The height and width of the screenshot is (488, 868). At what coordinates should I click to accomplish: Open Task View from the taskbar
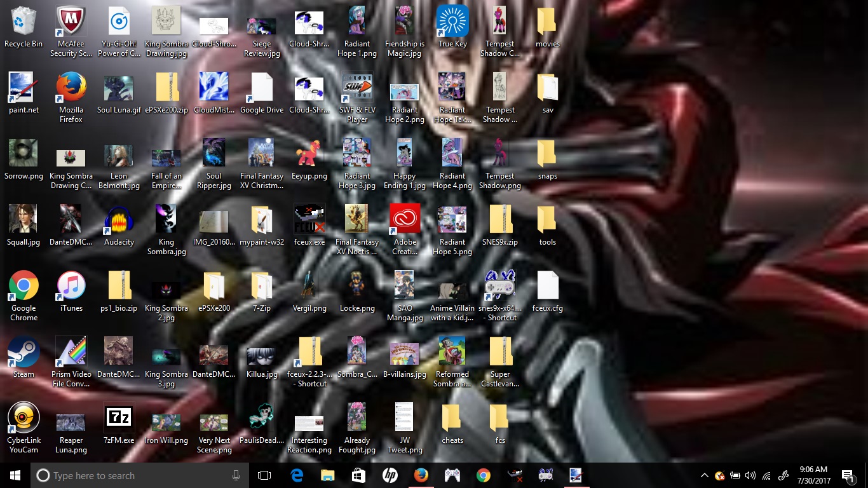[264, 475]
